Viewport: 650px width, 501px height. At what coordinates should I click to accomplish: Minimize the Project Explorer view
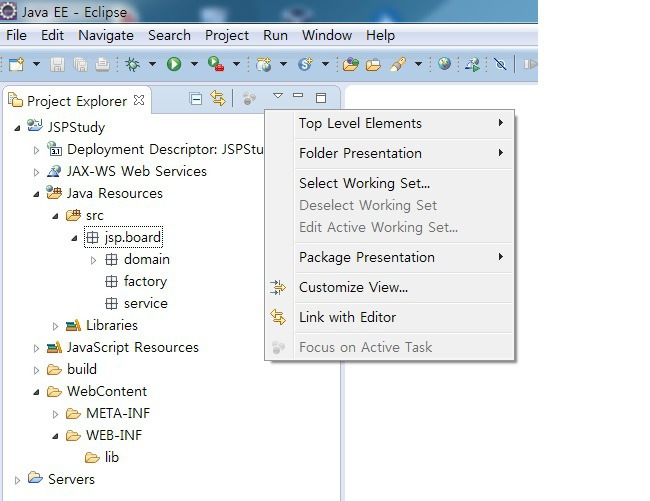[x=298, y=95]
